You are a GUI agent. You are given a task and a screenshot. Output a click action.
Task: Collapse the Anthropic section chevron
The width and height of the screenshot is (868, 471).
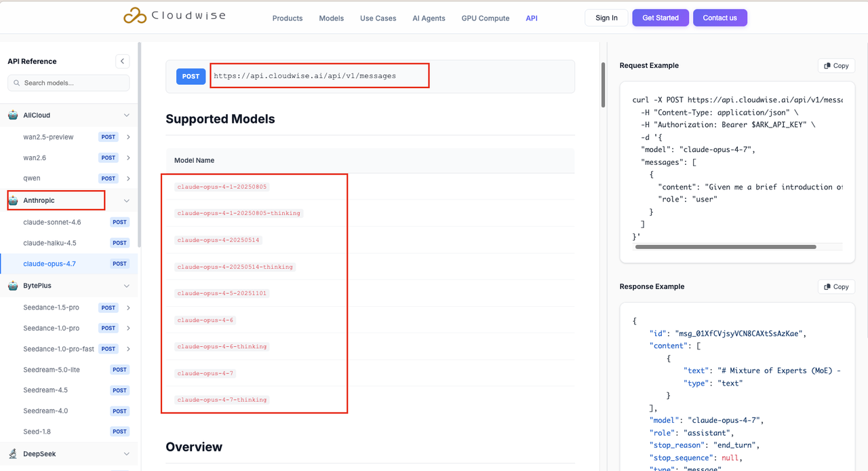pyautogui.click(x=126, y=201)
